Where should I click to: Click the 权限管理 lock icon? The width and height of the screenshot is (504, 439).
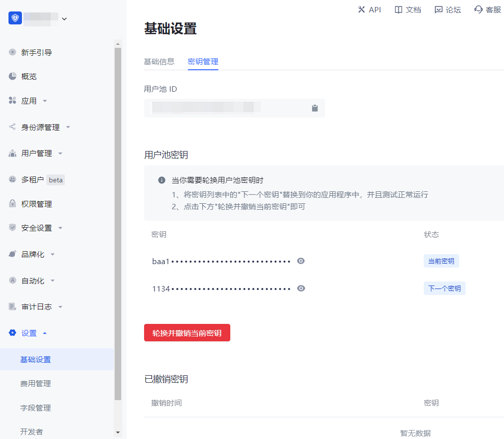(12, 204)
